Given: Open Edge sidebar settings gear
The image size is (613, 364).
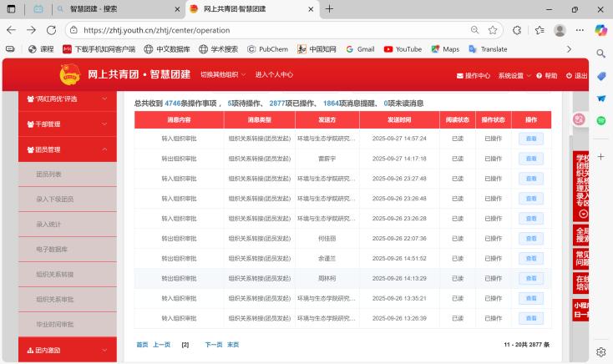Looking at the screenshot, I should pyautogui.click(x=600, y=351).
